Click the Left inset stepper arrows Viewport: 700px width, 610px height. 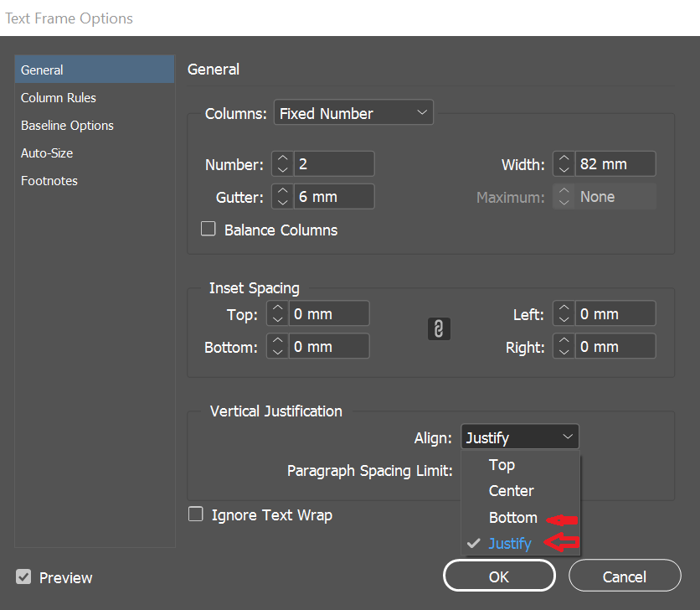click(564, 314)
